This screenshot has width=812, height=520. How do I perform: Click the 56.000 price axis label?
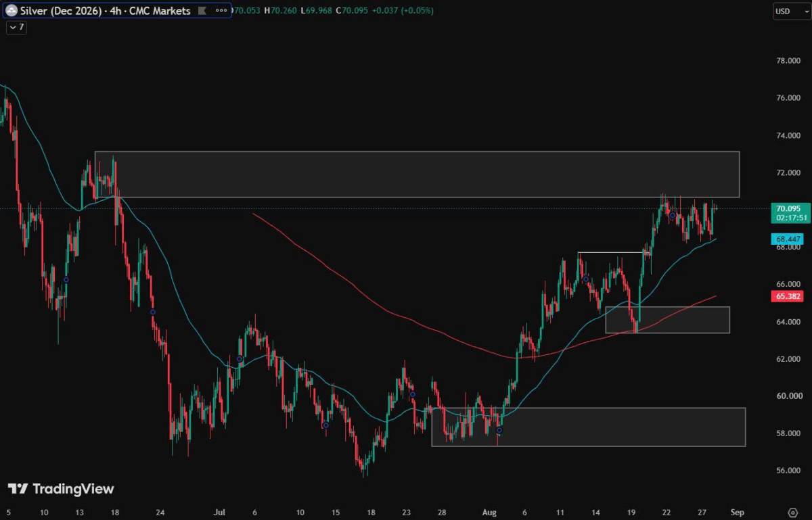(789, 471)
